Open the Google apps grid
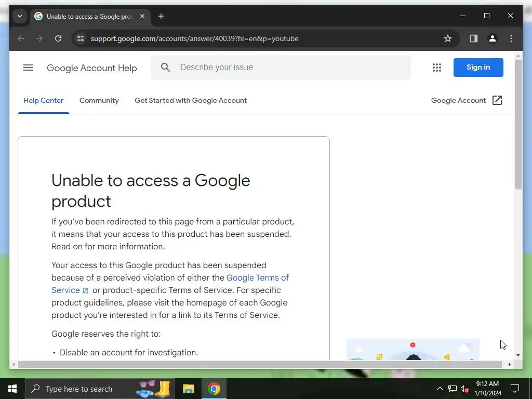Image resolution: width=532 pixels, height=399 pixels. 436,68
